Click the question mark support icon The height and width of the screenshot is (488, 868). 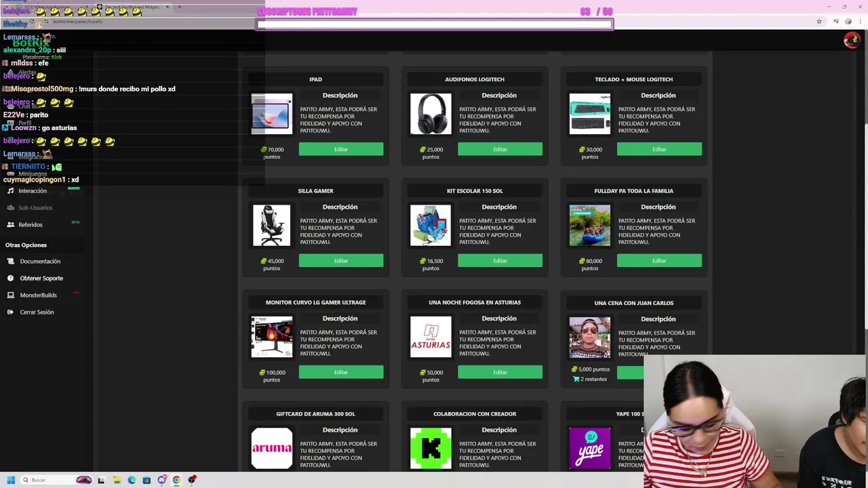pyautogui.click(x=10, y=279)
